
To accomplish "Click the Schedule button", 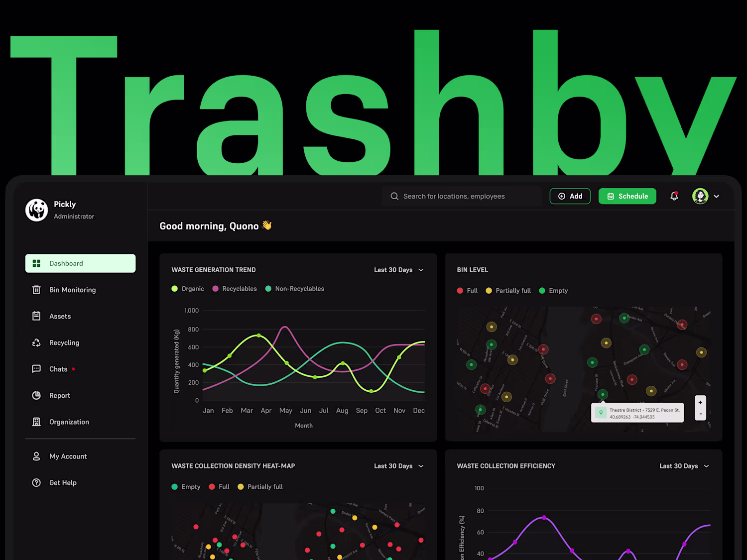I will click(x=627, y=196).
